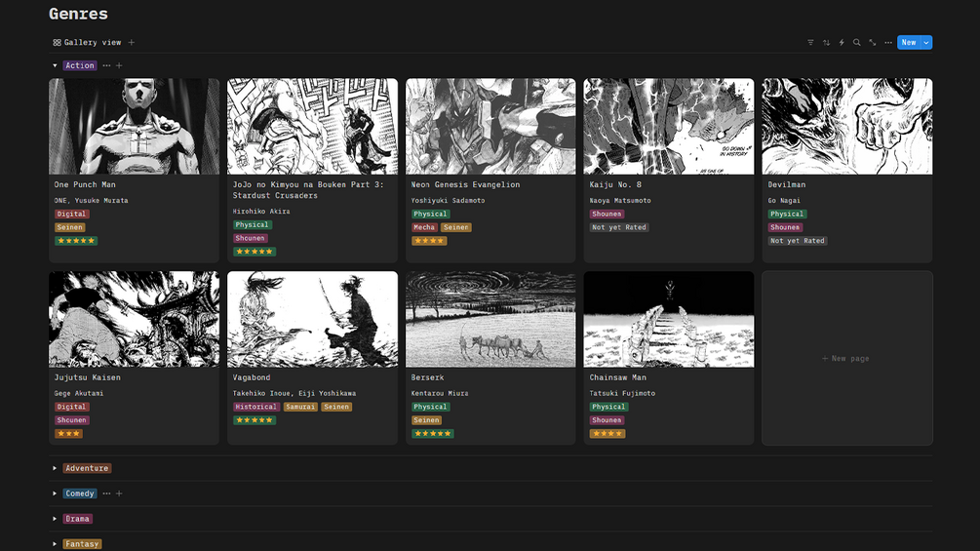Click the Adventure group tag
The image size is (980, 551).
pyautogui.click(x=87, y=468)
